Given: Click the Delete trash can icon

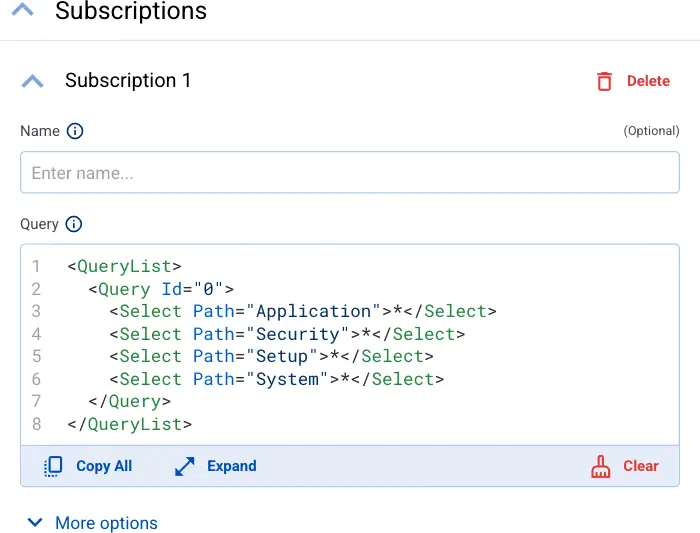Looking at the screenshot, I should click(x=604, y=81).
